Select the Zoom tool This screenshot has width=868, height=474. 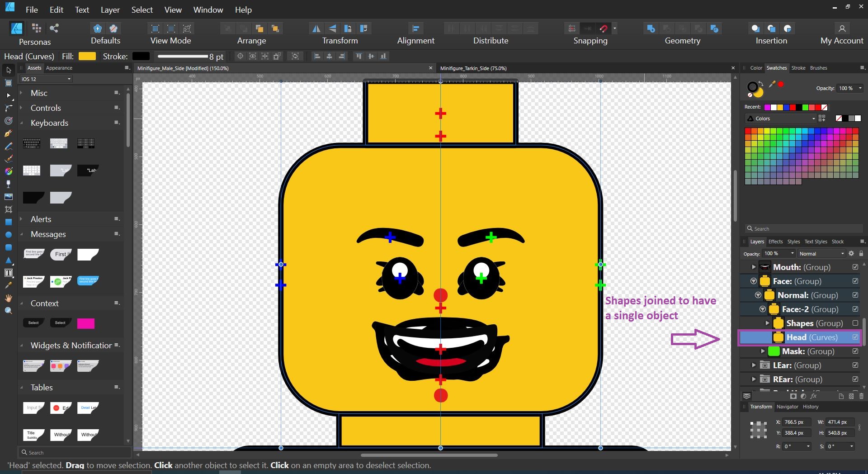tap(8, 311)
